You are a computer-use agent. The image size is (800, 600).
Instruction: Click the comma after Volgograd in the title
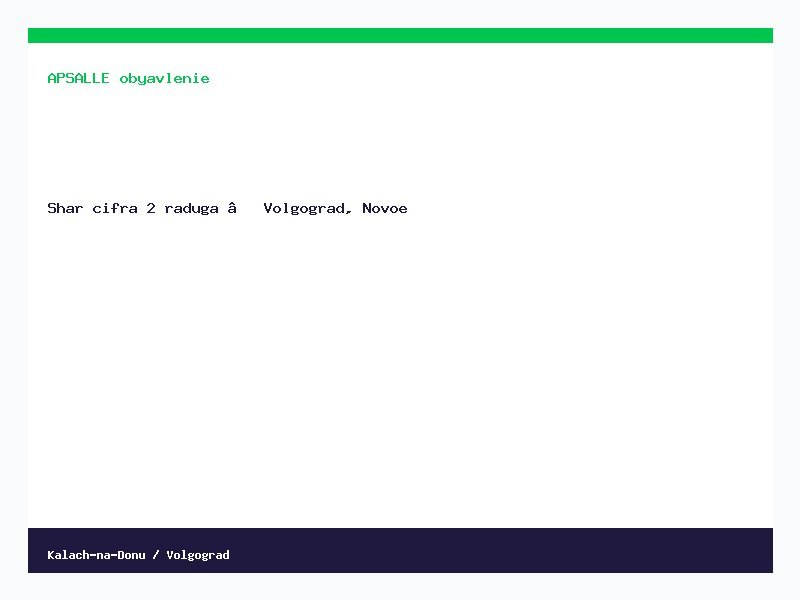tap(348, 212)
